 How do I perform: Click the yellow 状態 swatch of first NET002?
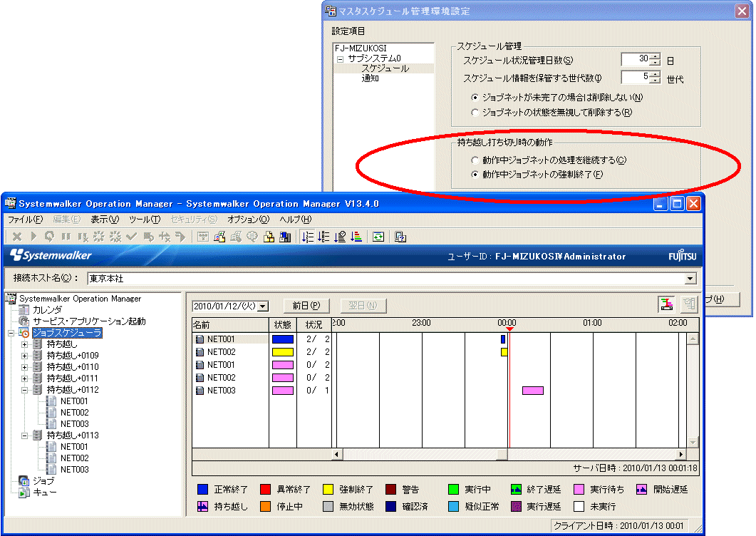(x=283, y=352)
